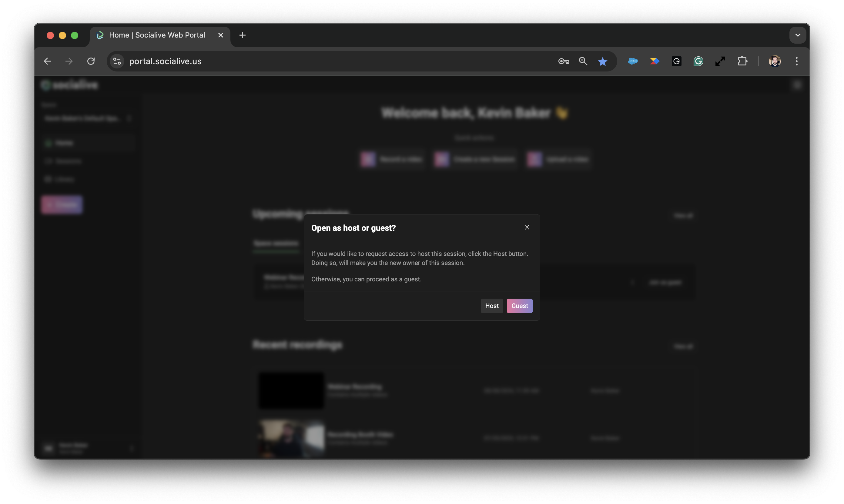The image size is (844, 504).
Task: Click the blue bookmark star icon
Action: 603,61
